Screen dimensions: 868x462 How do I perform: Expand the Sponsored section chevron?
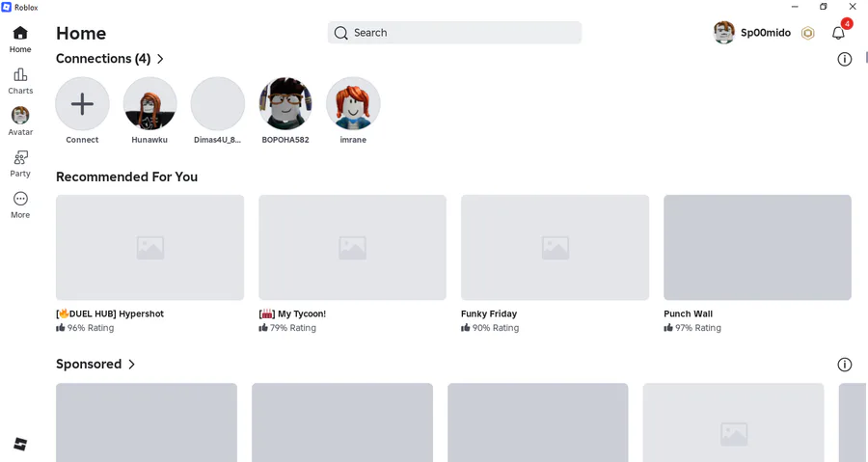click(131, 364)
